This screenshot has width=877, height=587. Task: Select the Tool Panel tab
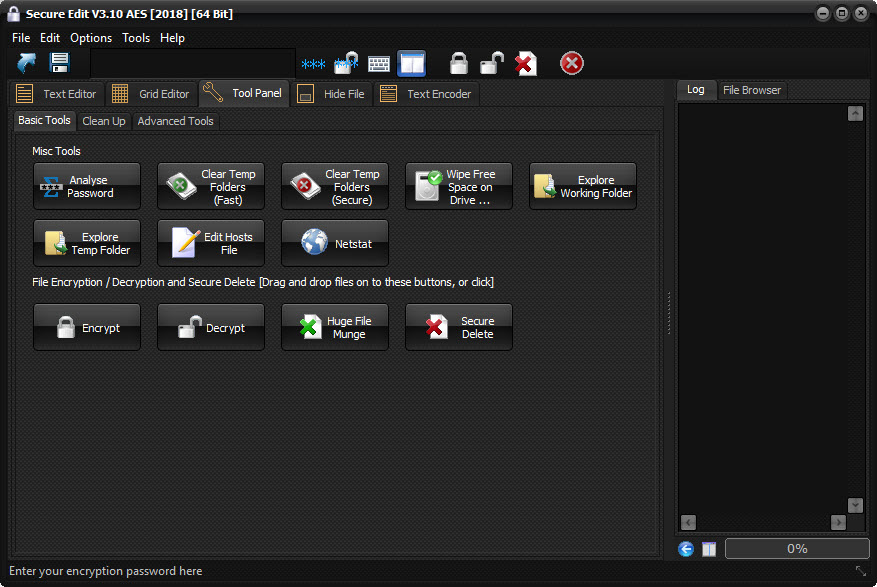(x=243, y=93)
